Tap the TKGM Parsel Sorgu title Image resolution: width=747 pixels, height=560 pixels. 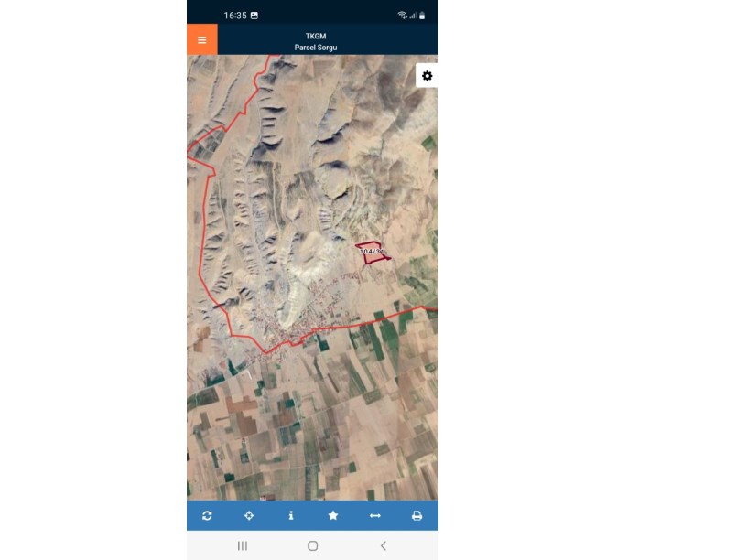316,41
